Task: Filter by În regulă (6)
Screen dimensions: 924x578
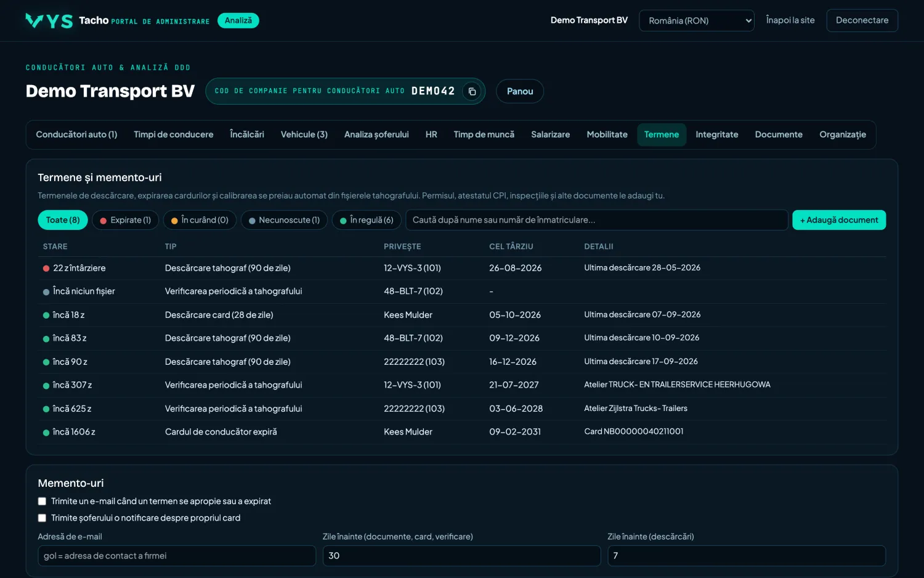Action: tap(367, 220)
